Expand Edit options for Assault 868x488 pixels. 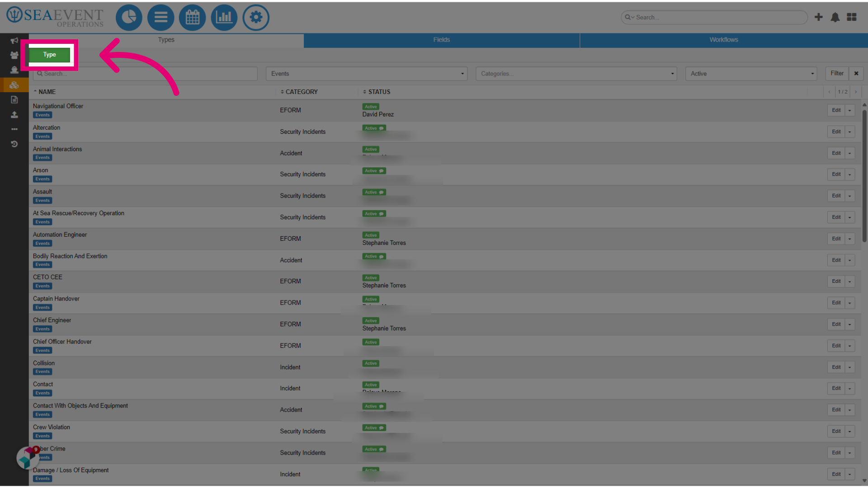pos(850,196)
